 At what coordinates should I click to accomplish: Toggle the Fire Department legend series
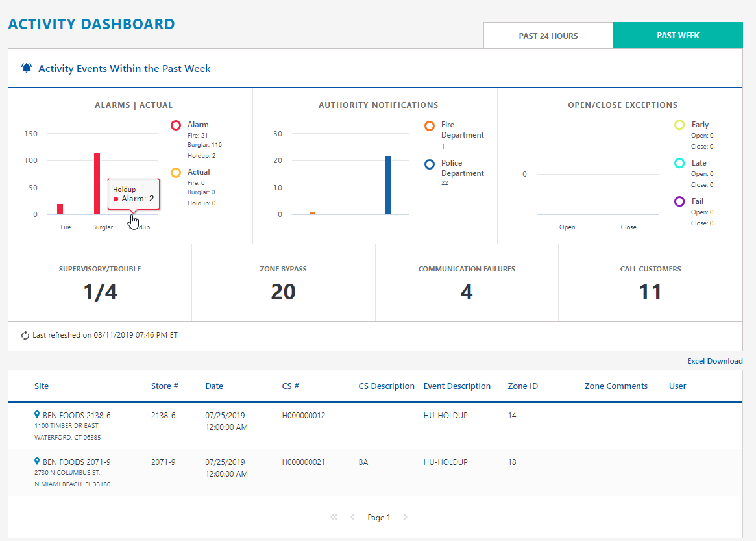(x=430, y=126)
